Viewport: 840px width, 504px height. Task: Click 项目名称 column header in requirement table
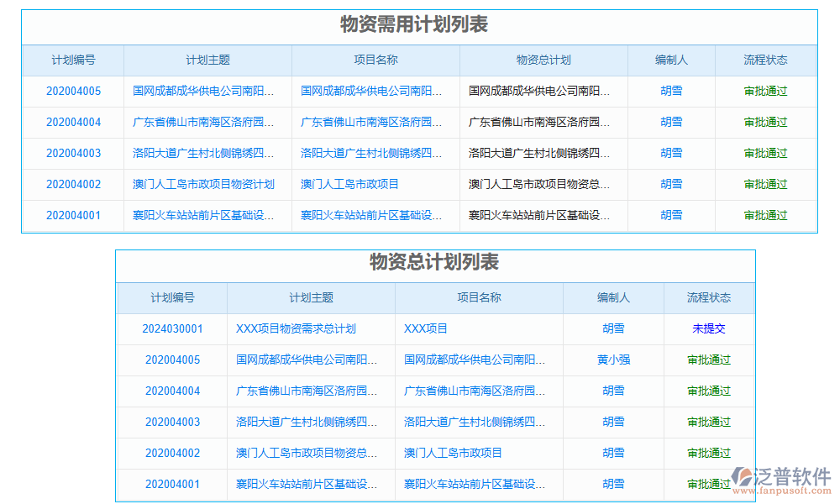click(374, 60)
